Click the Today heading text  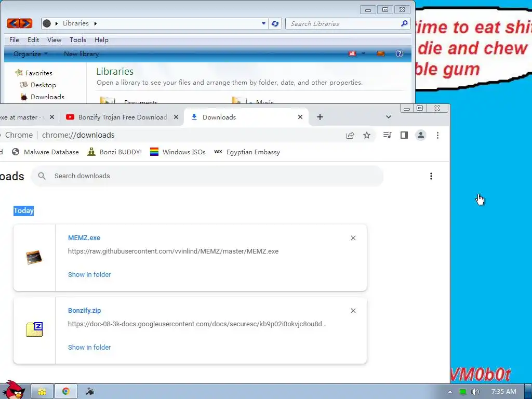(x=23, y=211)
